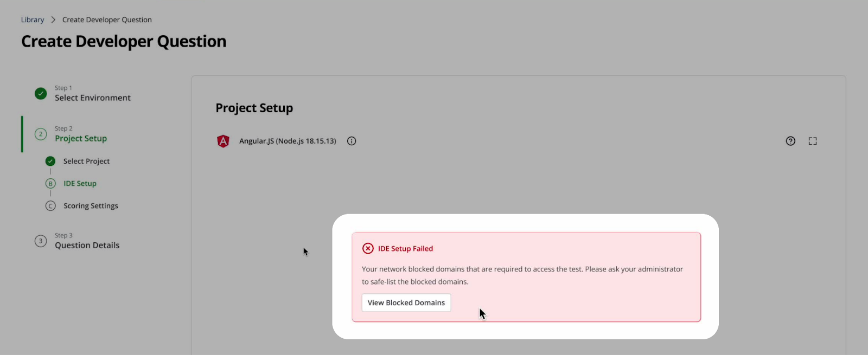Open the IDE Setup sub-step
868x355 pixels.
80,183
